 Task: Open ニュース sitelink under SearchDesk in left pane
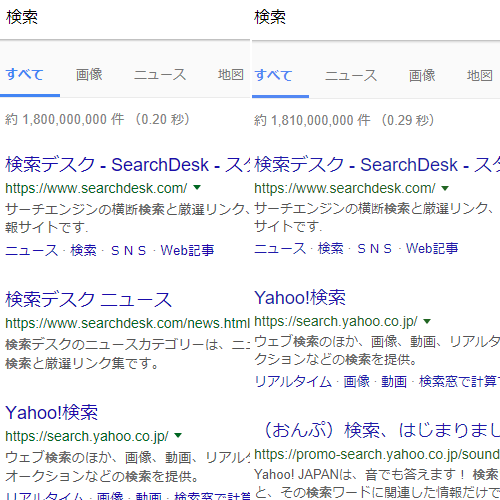coord(32,250)
